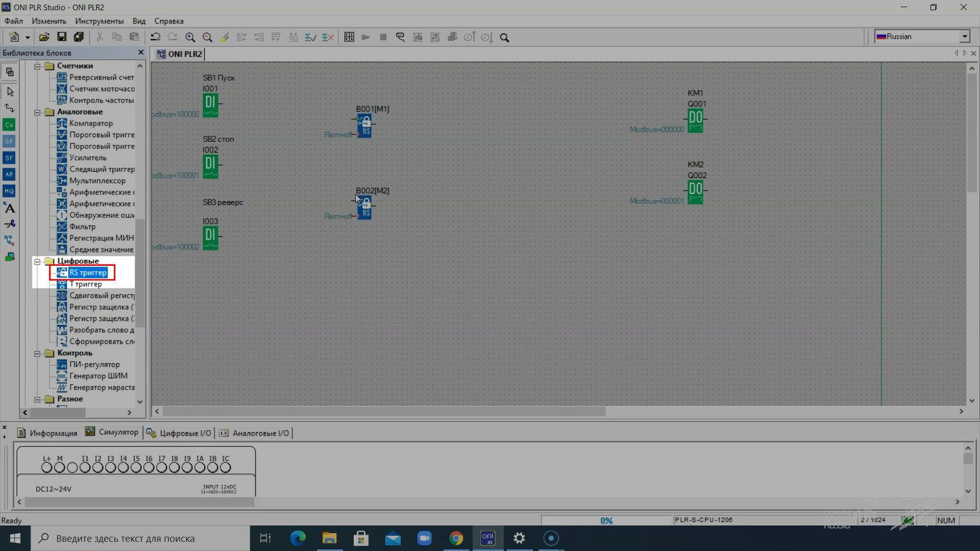Collapse the Цифровые folder
Image resolution: width=980 pixels, height=551 pixels.
[x=37, y=261]
